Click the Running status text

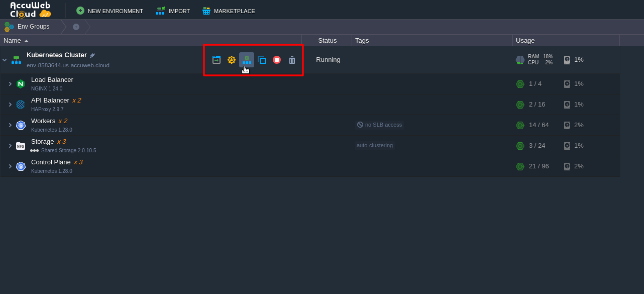pyautogui.click(x=328, y=59)
